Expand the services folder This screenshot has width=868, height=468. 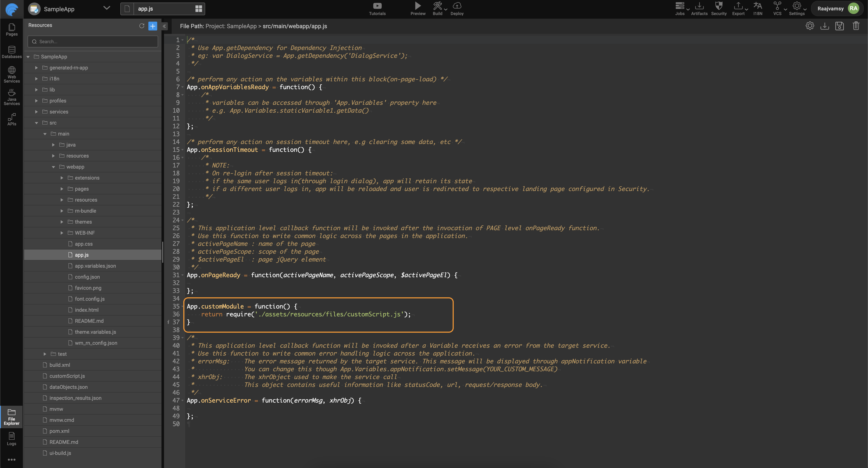[36, 111]
